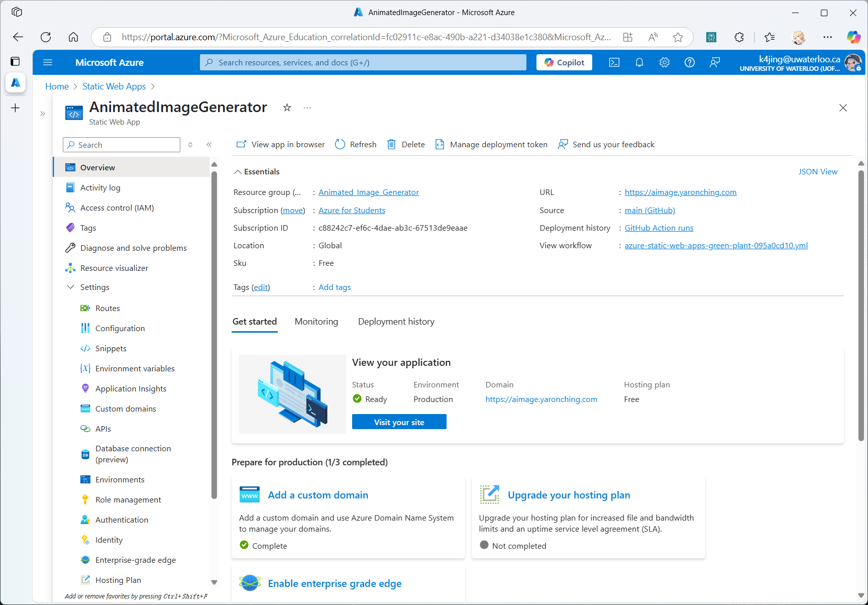The width and height of the screenshot is (868, 605).
Task: Click Send us your feedback
Action: point(606,145)
